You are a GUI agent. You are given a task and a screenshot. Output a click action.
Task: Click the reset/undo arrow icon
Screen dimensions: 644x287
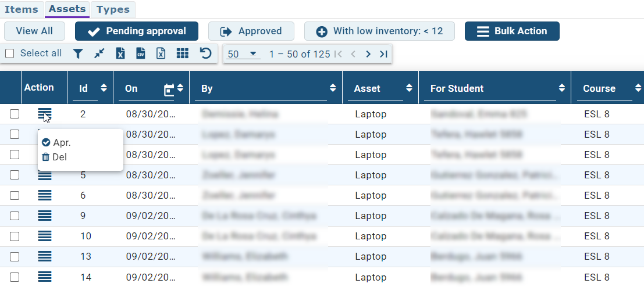[x=205, y=53]
